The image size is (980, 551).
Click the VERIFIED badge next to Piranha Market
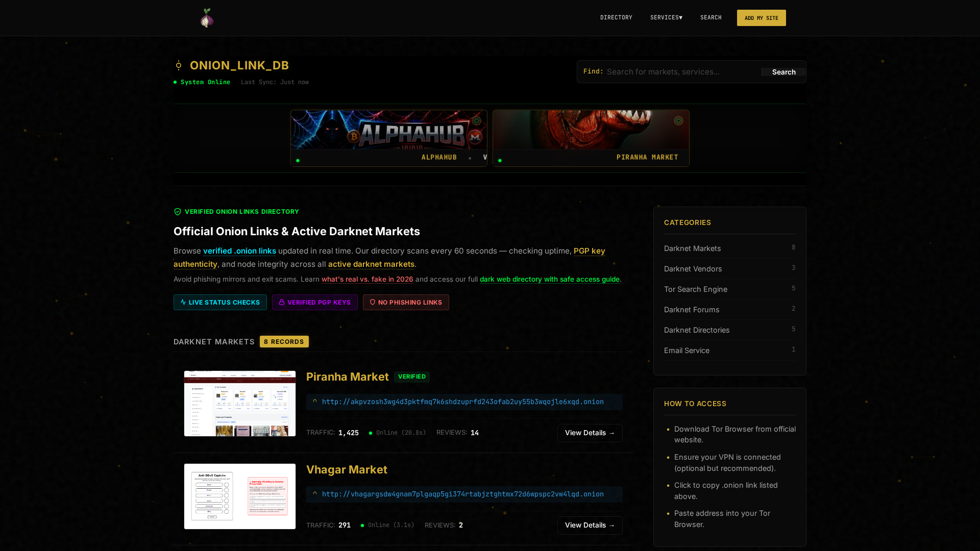[x=412, y=377]
